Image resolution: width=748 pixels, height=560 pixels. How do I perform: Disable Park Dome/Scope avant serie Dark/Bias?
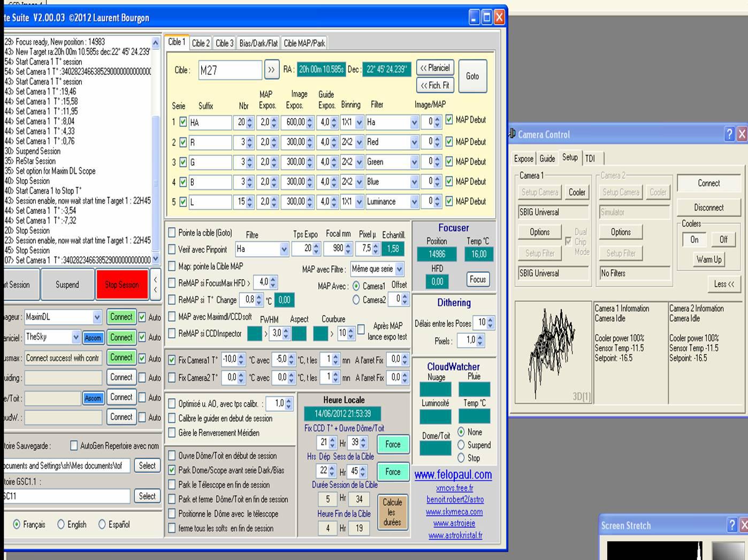(172, 470)
